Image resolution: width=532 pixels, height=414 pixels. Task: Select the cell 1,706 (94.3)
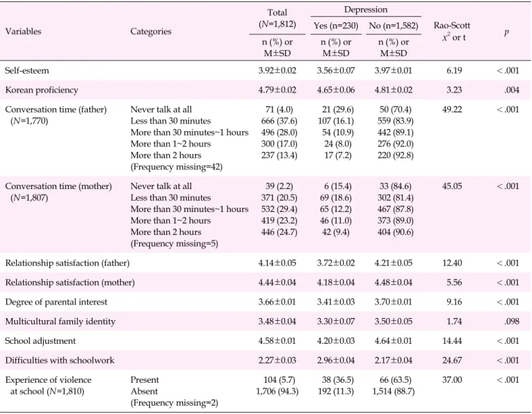coord(277,391)
